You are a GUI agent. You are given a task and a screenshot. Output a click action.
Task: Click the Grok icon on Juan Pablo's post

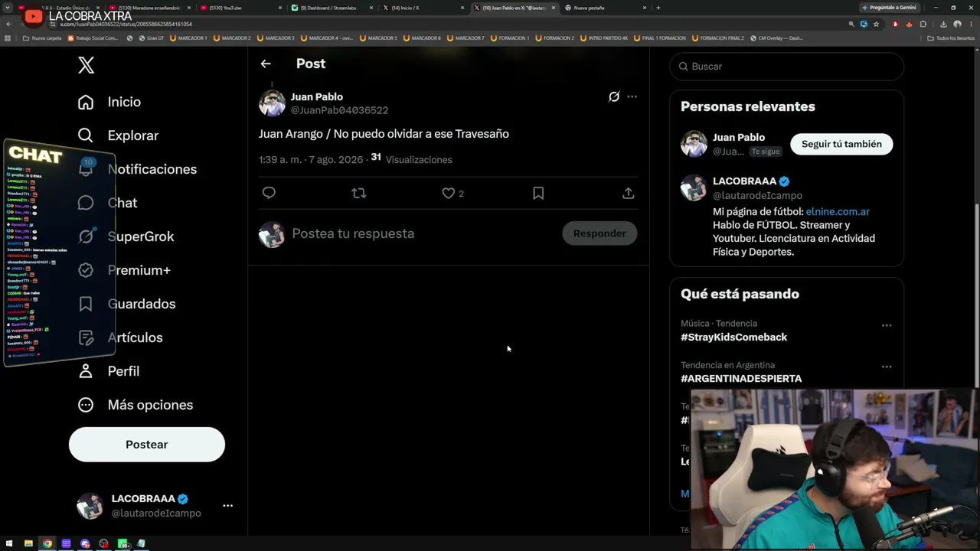point(614,96)
